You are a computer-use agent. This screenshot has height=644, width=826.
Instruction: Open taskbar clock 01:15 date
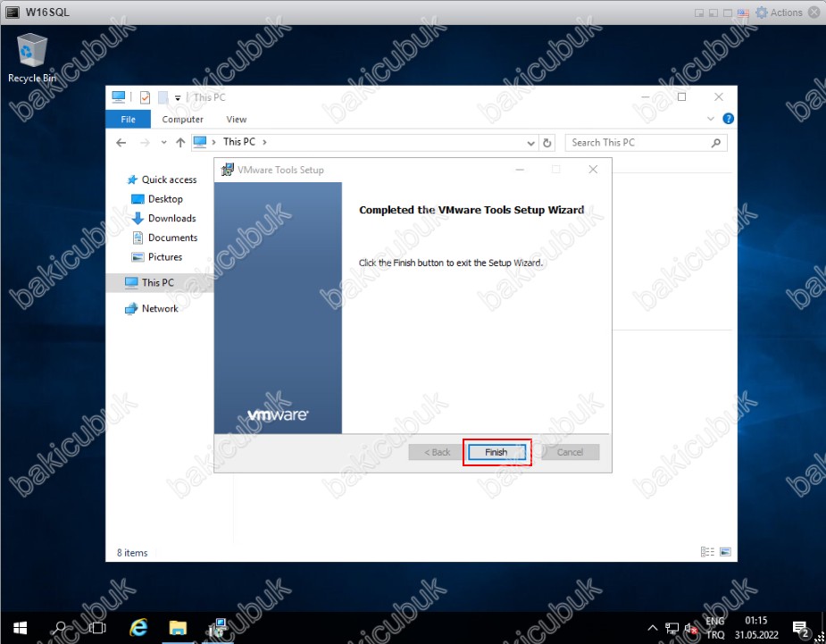click(756, 628)
